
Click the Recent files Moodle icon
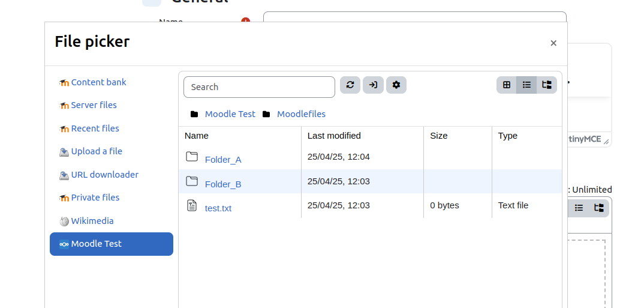tap(64, 128)
